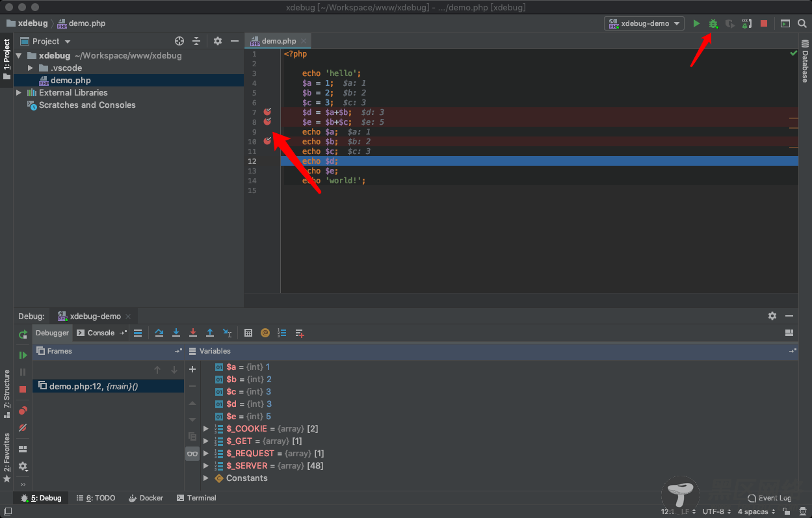The width and height of the screenshot is (812, 518).
Task: Toggle Show Values Addresses @ icon
Action: pyautogui.click(x=265, y=333)
